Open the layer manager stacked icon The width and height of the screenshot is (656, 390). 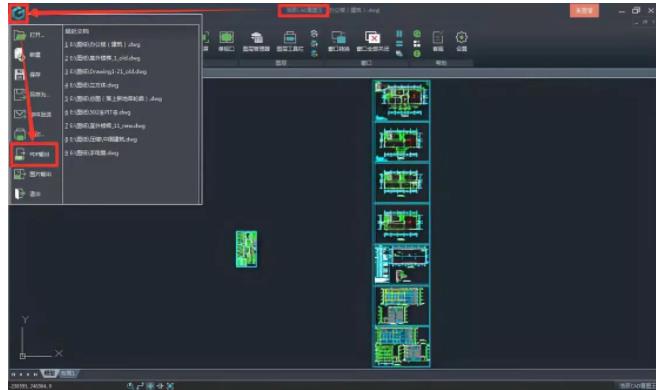pos(256,41)
